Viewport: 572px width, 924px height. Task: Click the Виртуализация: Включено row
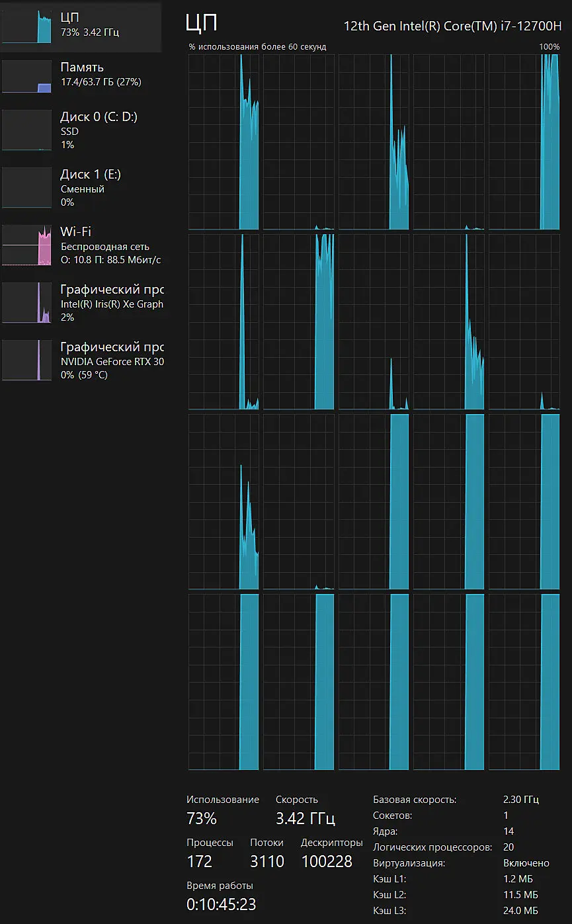pyautogui.click(x=462, y=863)
